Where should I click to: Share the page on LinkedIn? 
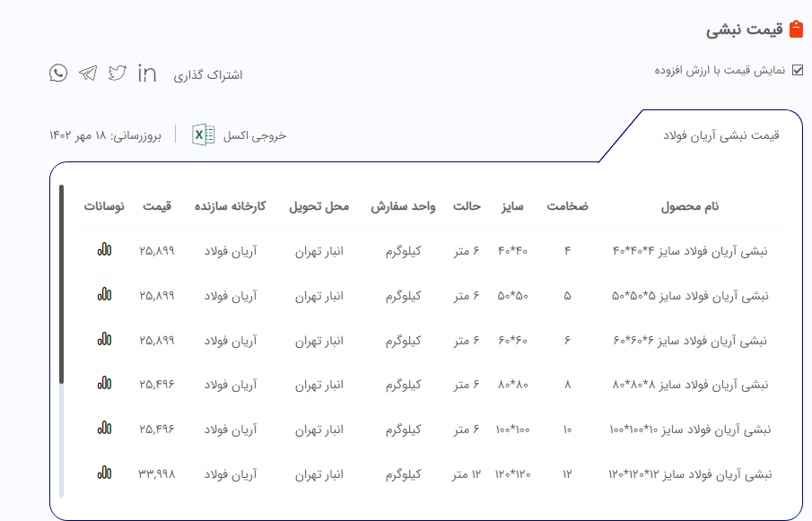click(147, 74)
